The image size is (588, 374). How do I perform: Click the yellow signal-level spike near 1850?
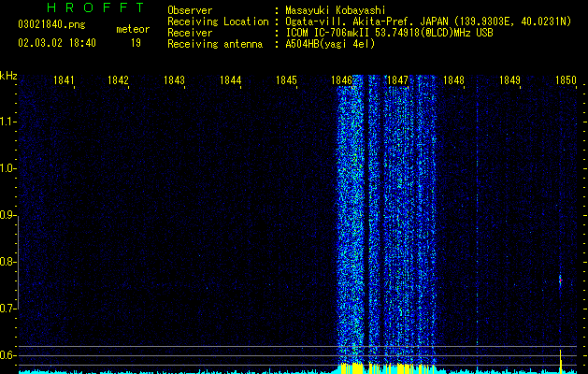click(x=561, y=361)
